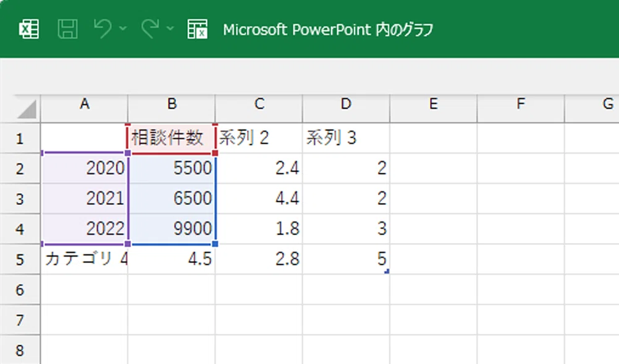Select column E header

click(x=434, y=104)
